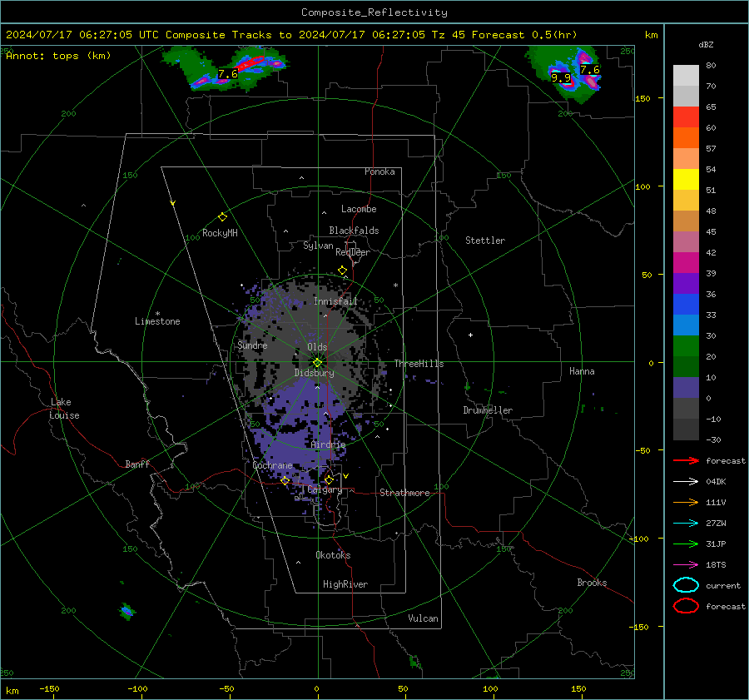Image resolution: width=749 pixels, height=700 pixels.
Task: Click the Lake Louise label on map
Action: coord(64,409)
